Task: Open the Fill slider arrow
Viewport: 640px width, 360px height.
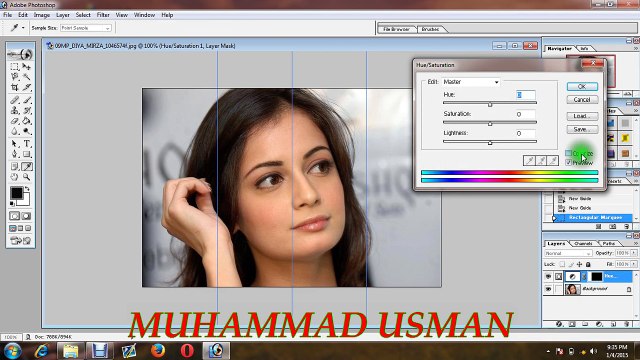Action: [633, 264]
